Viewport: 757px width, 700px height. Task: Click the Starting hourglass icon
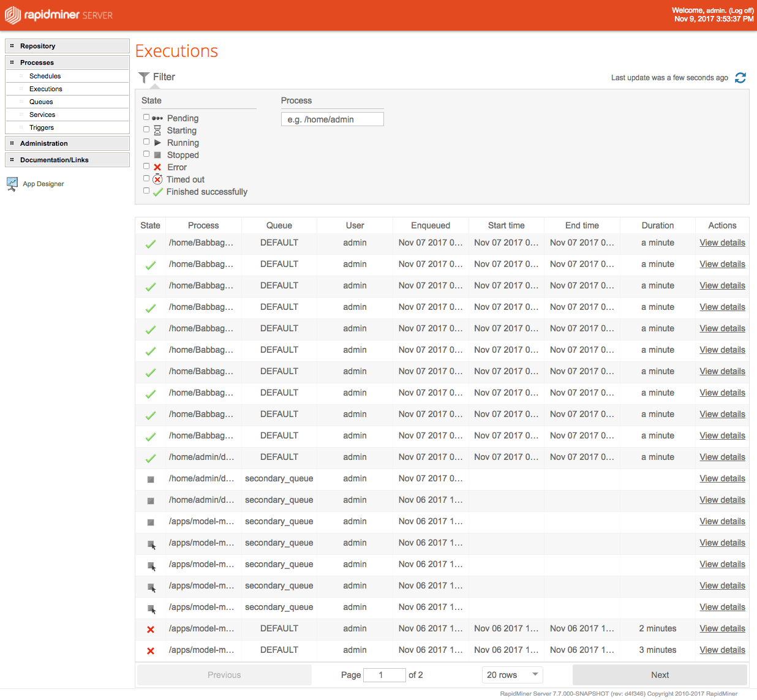tap(157, 130)
